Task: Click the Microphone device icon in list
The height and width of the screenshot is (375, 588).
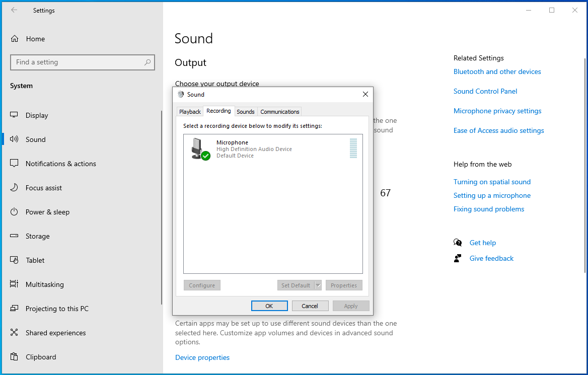Action: click(200, 149)
